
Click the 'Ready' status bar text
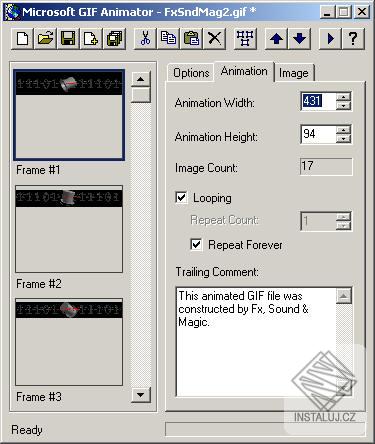(27, 430)
